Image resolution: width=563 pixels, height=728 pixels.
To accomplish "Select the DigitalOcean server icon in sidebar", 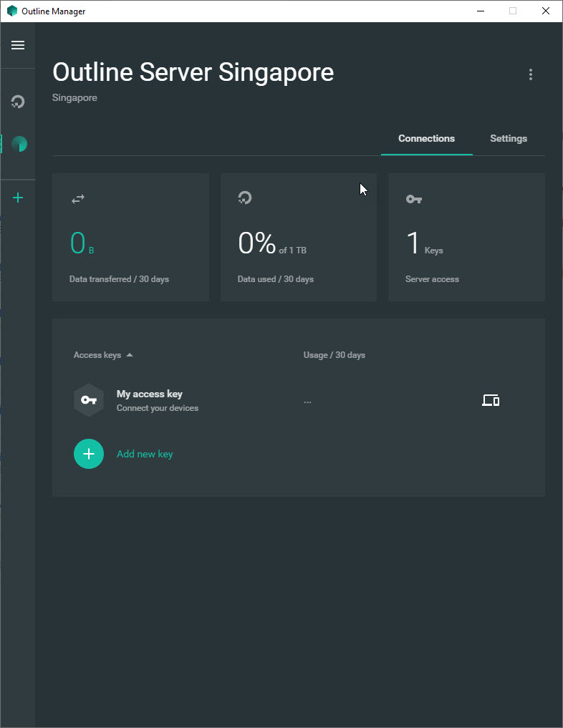I will (x=18, y=101).
